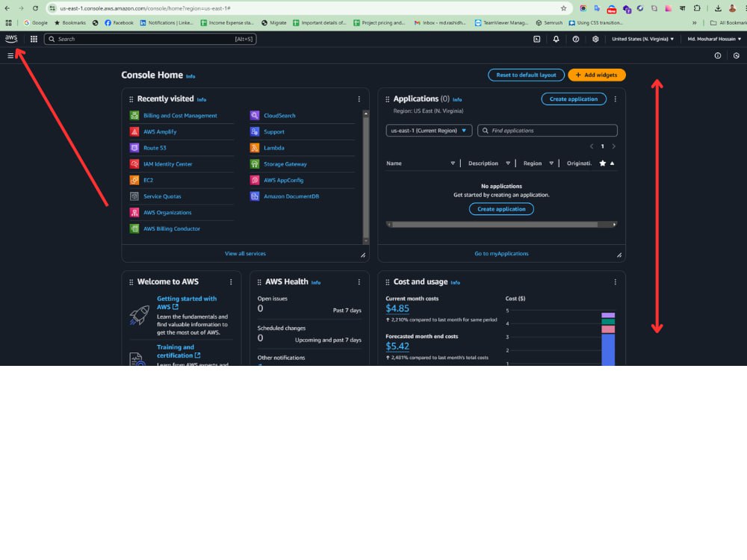
Task: Click the Add widgets button
Action: (596, 75)
